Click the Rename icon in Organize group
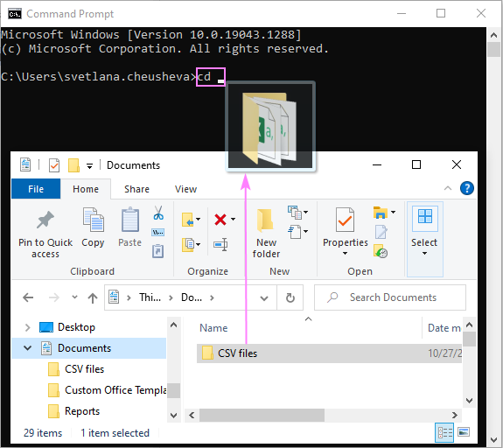The height and width of the screenshot is (448, 503). (220, 245)
